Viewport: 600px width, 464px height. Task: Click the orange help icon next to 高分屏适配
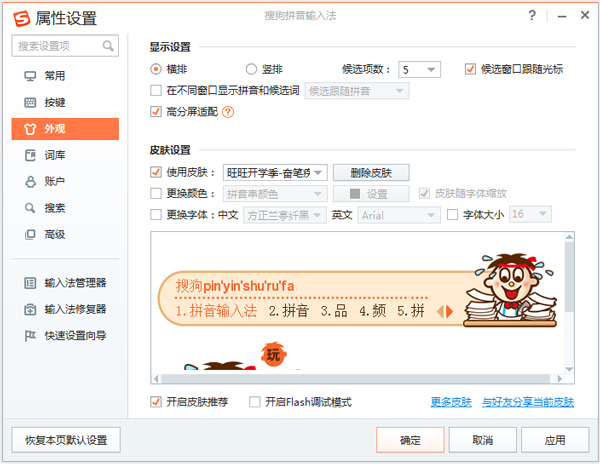click(228, 112)
